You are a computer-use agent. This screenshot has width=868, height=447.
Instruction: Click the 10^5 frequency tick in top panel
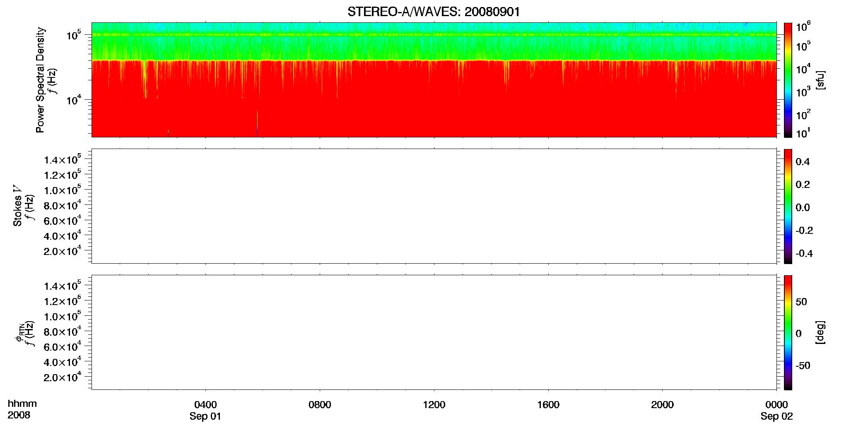pyautogui.click(x=73, y=35)
